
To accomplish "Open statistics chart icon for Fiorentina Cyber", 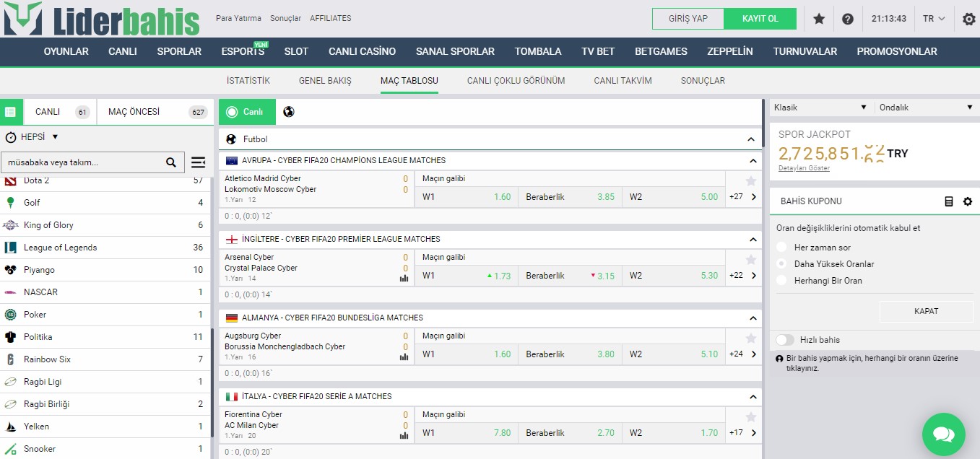I will (x=404, y=436).
